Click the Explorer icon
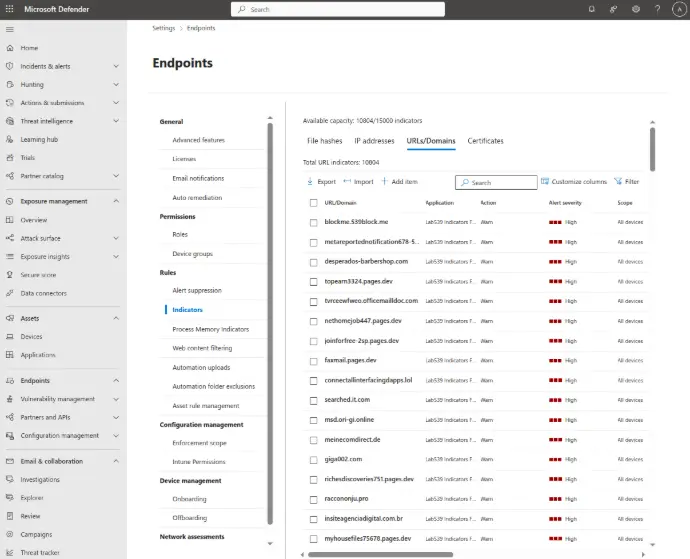The image size is (690, 559). tap(10, 498)
